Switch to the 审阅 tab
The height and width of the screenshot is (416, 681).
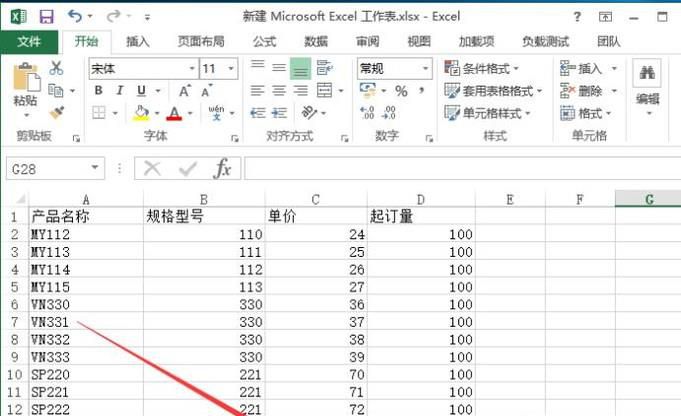(x=367, y=42)
